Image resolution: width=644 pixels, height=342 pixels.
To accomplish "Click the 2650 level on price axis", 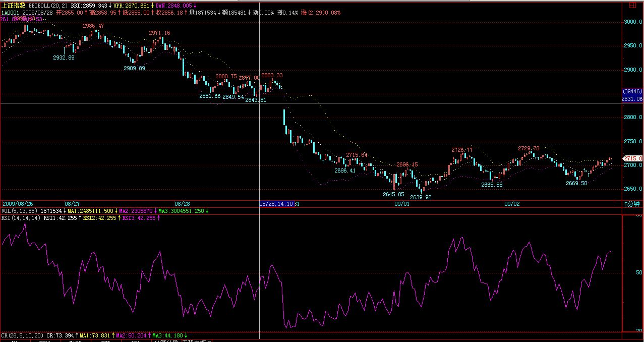I will 632,189.
